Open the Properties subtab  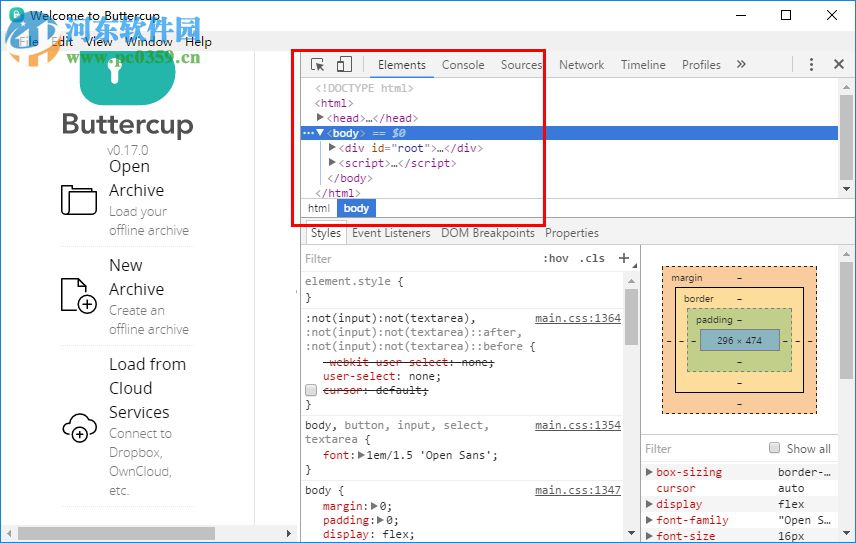pos(572,233)
